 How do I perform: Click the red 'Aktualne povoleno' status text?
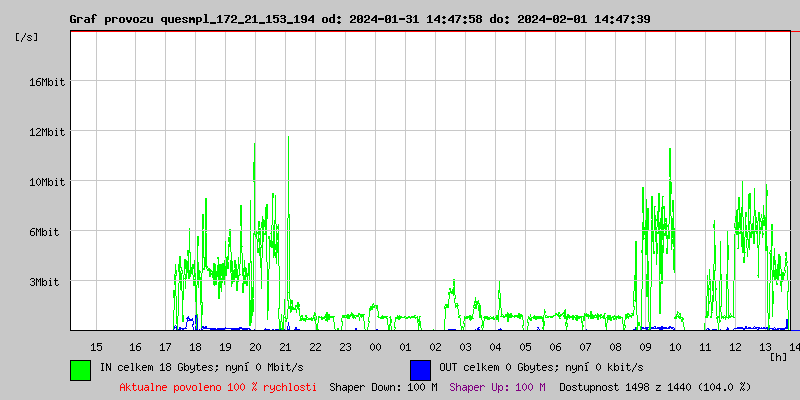click(x=218, y=387)
